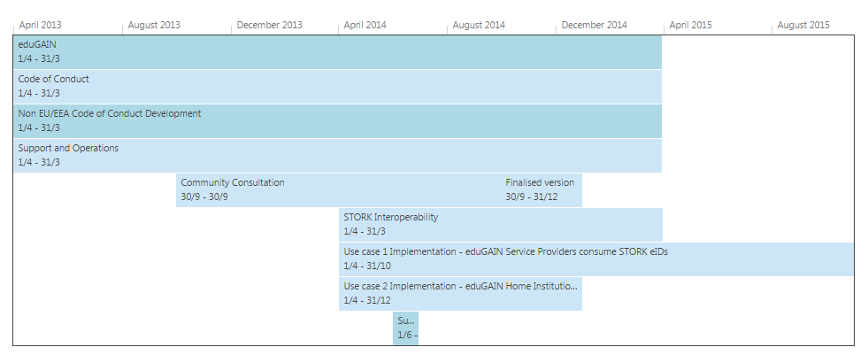
Task: Select the eduGAIN timeline bar
Action: coord(337,52)
